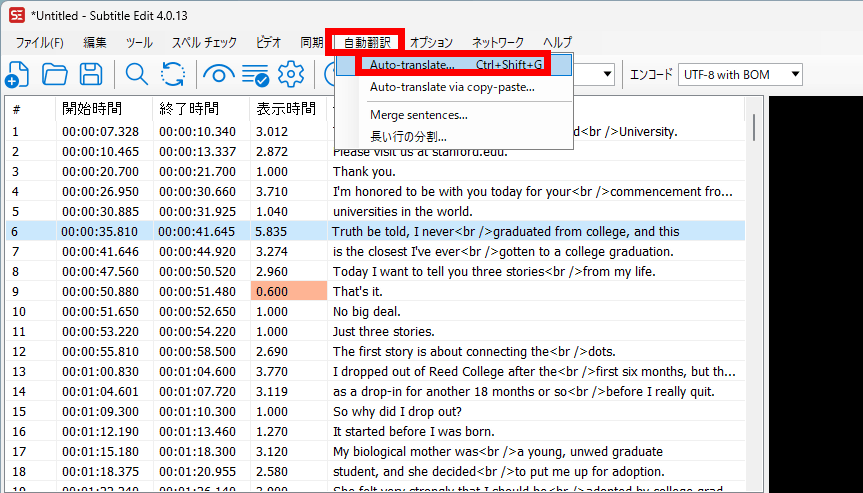Open the 同期 menu
Image resolution: width=863 pixels, height=493 pixels.
[312, 42]
